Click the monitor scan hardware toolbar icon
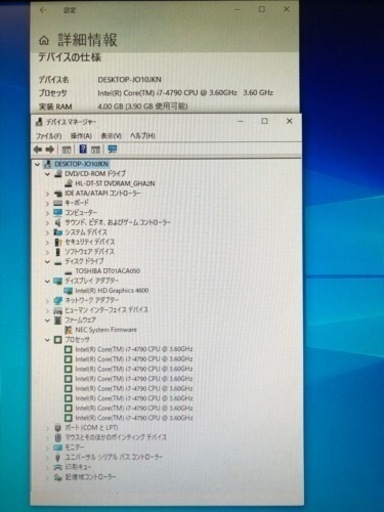The width and height of the screenshot is (384, 512). pos(112,149)
